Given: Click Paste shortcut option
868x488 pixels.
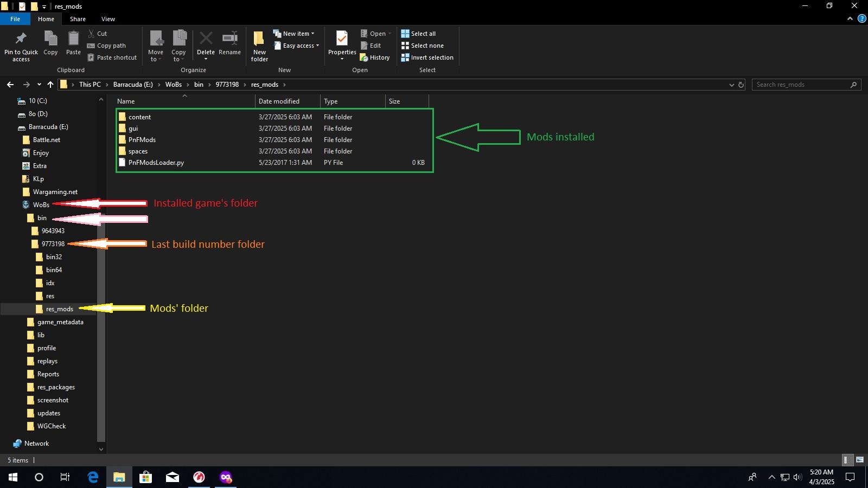Looking at the screenshot, I should [x=112, y=57].
